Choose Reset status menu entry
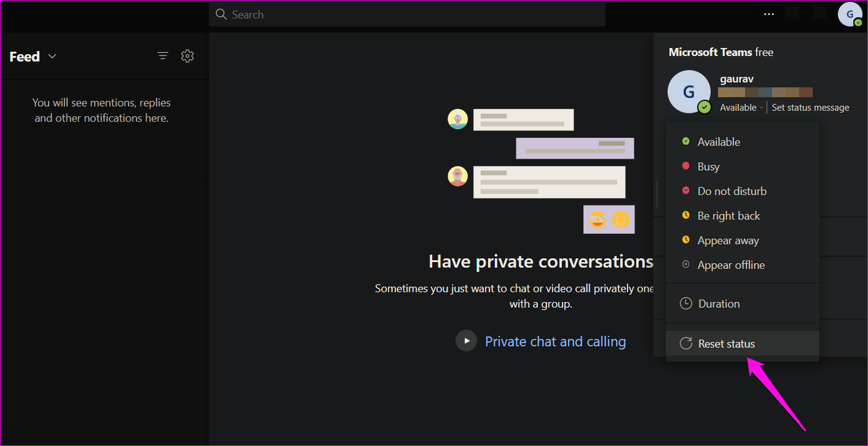The image size is (868, 446). [743, 344]
